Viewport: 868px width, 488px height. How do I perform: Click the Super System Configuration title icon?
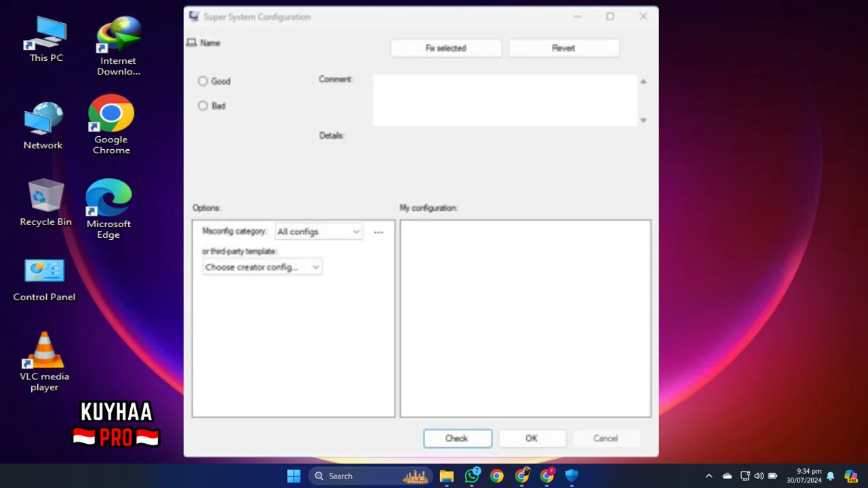(x=194, y=17)
